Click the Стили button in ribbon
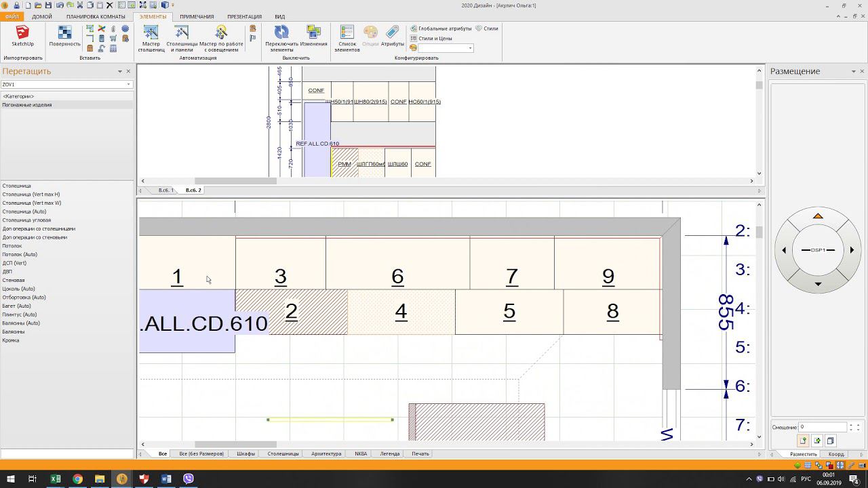 pos(487,28)
